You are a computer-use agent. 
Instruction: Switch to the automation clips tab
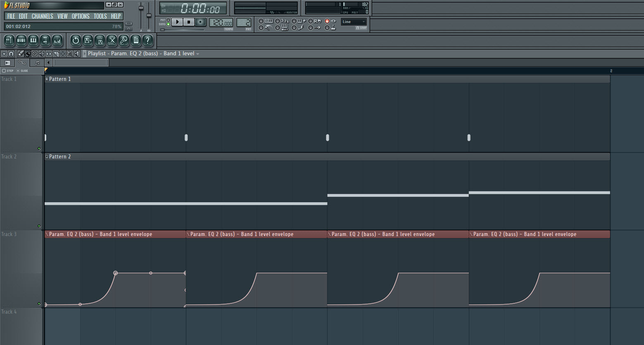click(x=22, y=63)
